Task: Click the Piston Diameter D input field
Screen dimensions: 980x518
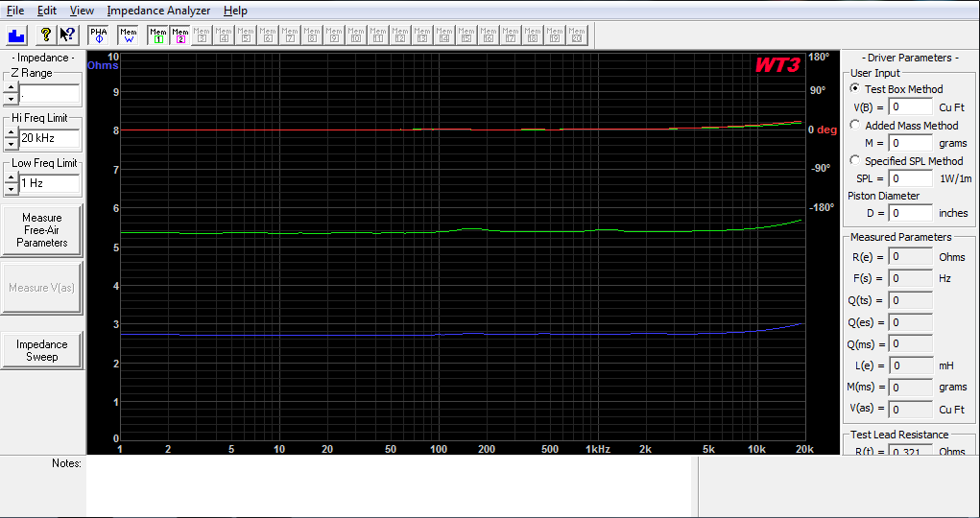Action: pyautogui.click(x=911, y=213)
